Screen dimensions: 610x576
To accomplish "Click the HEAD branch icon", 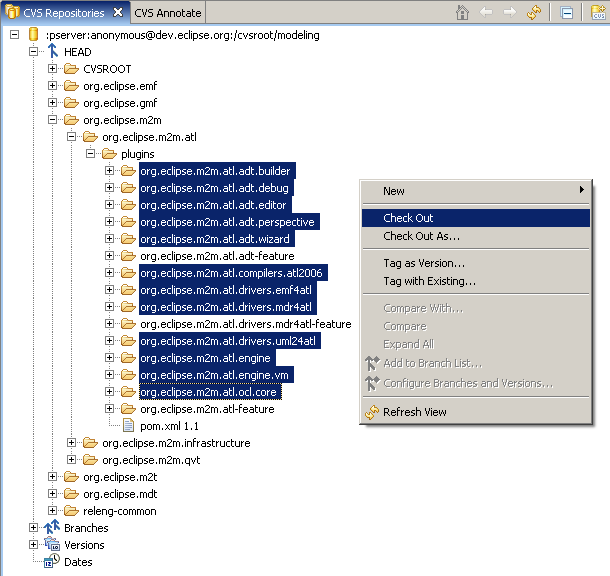I will (53, 51).
